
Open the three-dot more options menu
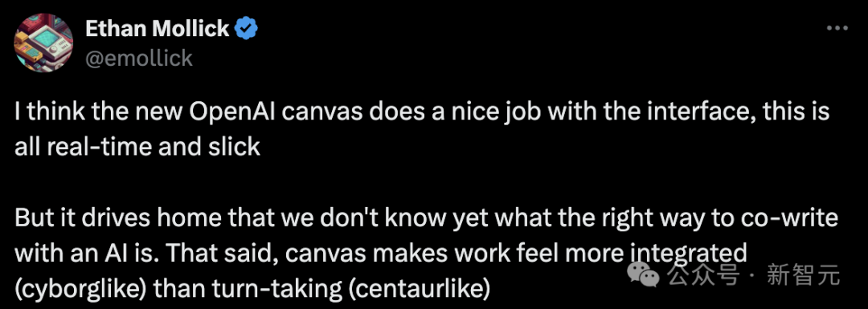coord(837,28)
